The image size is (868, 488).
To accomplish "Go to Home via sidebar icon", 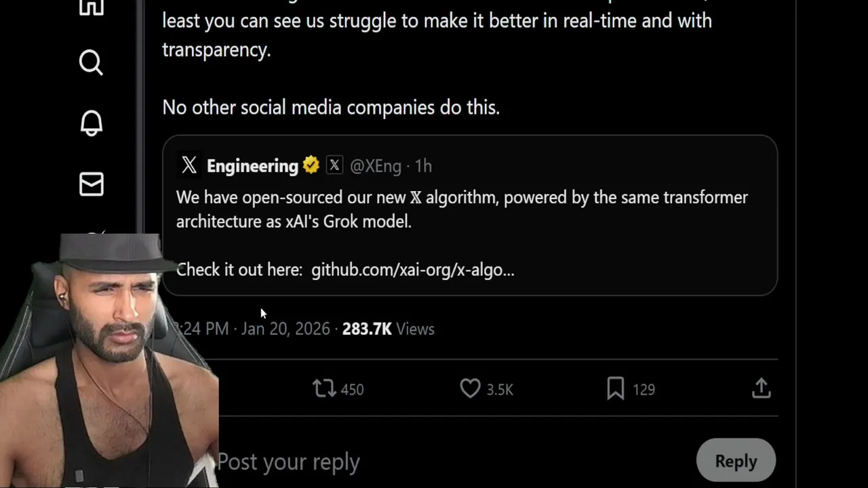I will [x=91, y=7].
